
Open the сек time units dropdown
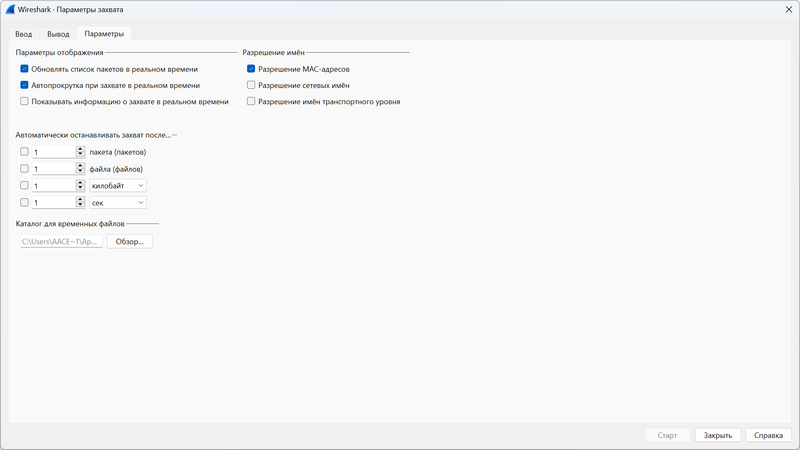[x=118, y=203]
